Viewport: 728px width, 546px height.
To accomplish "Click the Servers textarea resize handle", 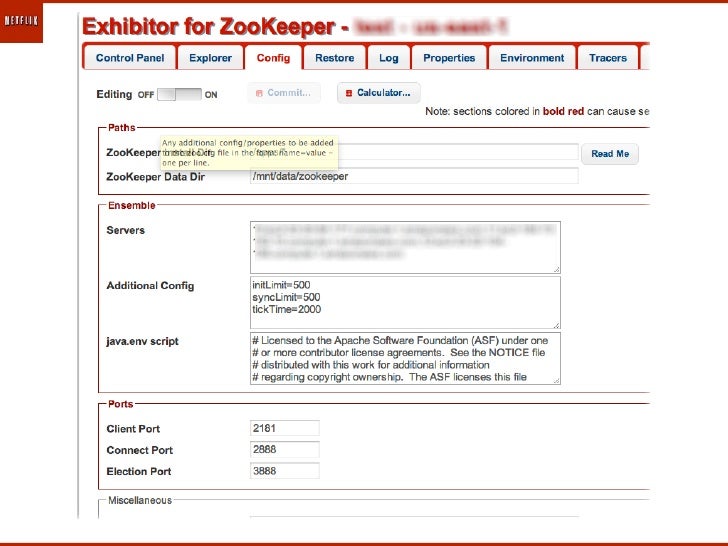I will (556, 270).
